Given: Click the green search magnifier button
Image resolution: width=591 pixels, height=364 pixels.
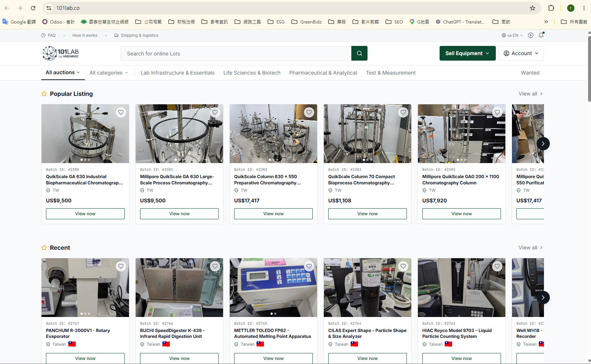Looking at the screenshot, I should coord(359,53).
